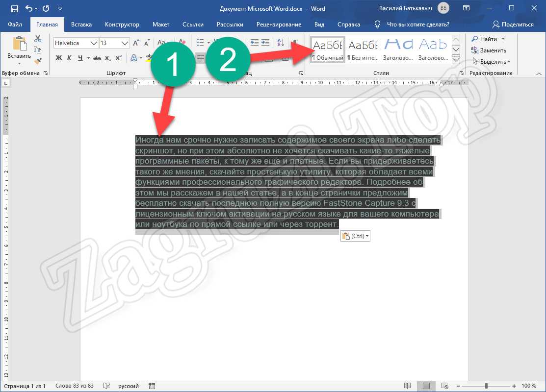546x392 pixels.
Task: Switch to the Вид tab
Action: click(x=319, y=24)
